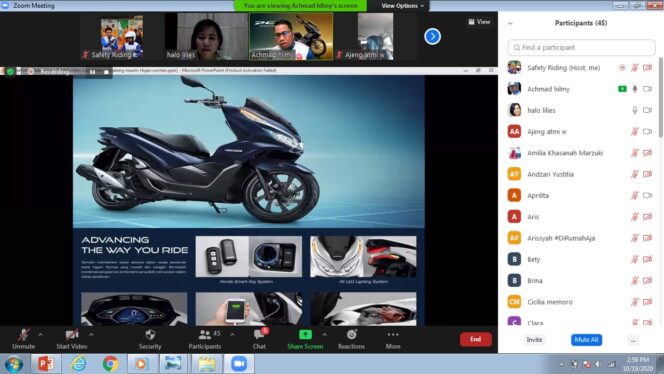This screenshot has height=374, width=664.
Task: Click recording indicator on Safety Riding row
Action: coord(622,68)
